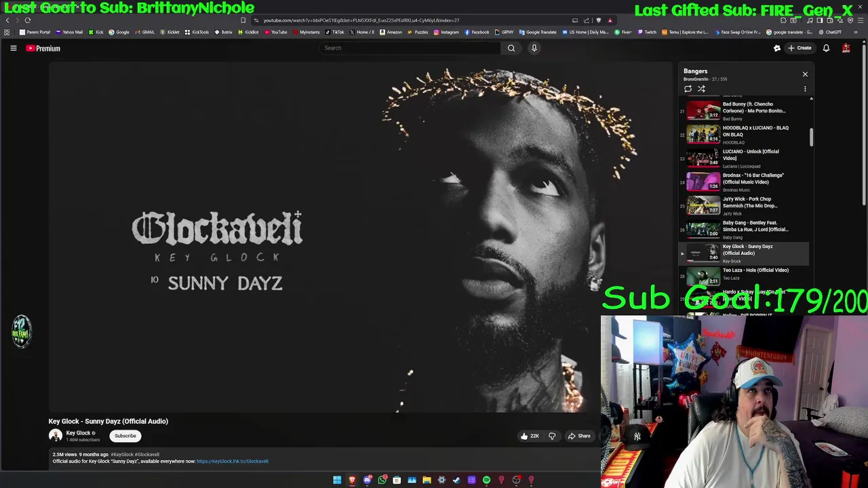The height and width of the screenshot is (488, 868).
Task: Open Twitch bookmark
Action: point(647,32)
